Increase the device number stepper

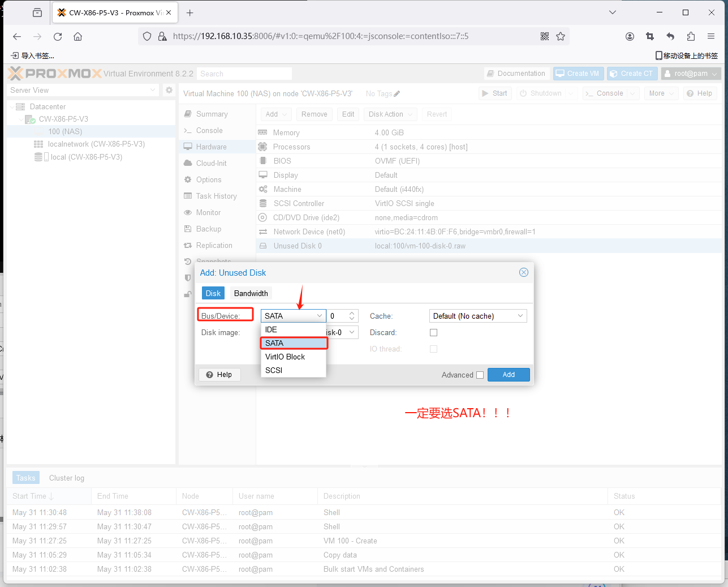point(352,313)
